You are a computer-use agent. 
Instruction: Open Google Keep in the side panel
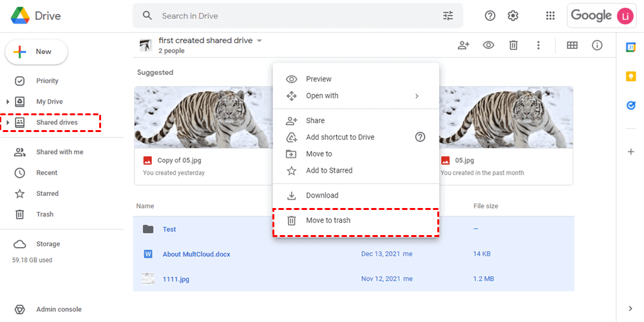pos(631,76)
